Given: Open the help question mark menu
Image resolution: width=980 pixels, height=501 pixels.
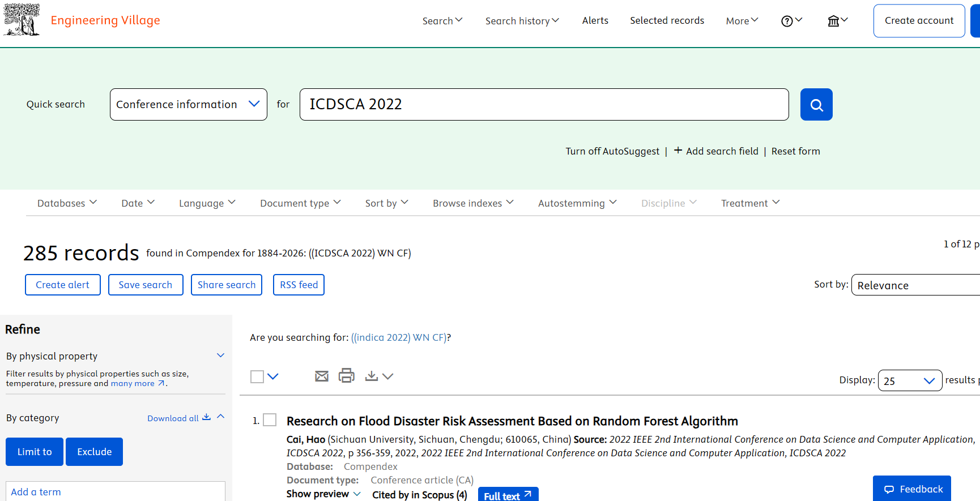Looking at the screenshot, I should pyautogui.click(x=791, y=21).
